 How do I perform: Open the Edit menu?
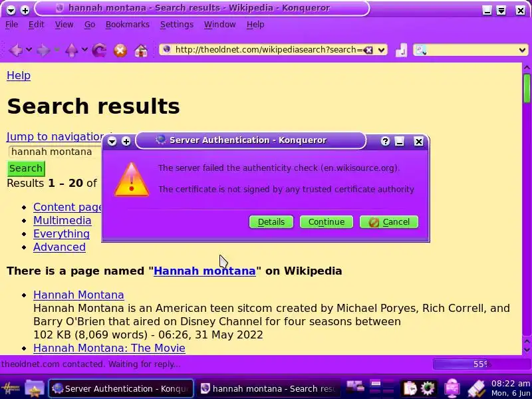[x=37, y=25]
